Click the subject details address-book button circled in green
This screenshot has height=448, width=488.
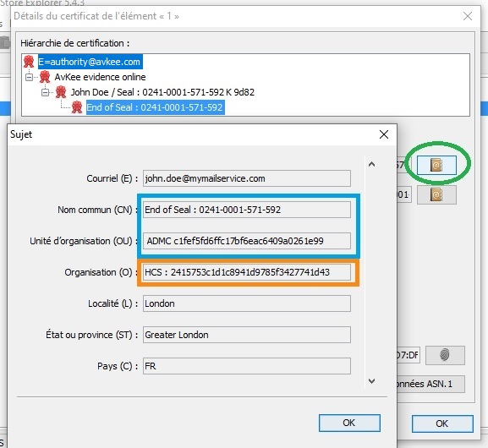436,165
